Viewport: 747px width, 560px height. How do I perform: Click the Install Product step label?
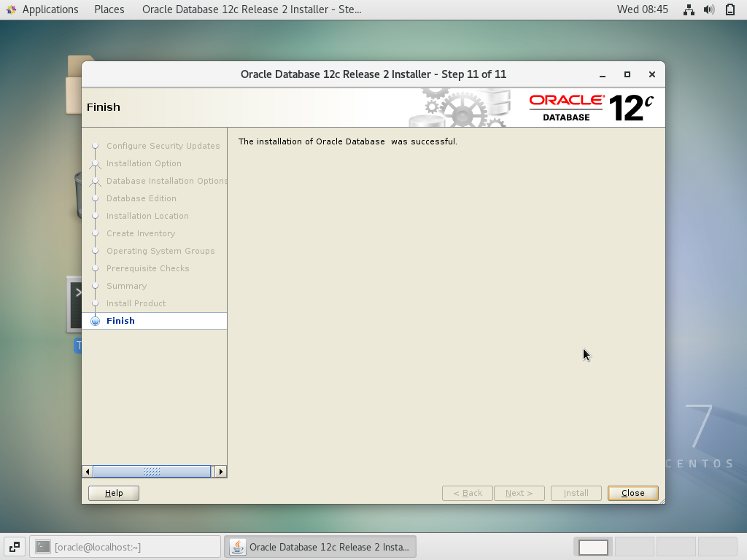136,303
